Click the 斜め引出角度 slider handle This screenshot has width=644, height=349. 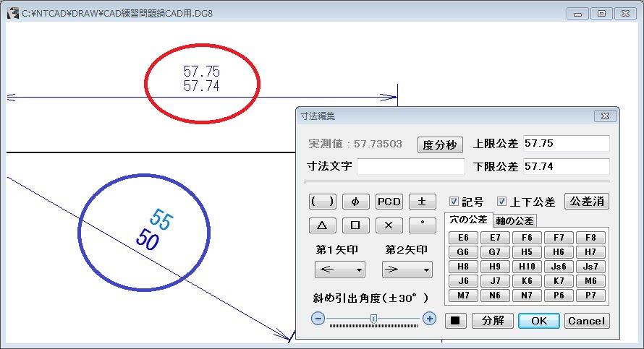(x=373, y=319)
